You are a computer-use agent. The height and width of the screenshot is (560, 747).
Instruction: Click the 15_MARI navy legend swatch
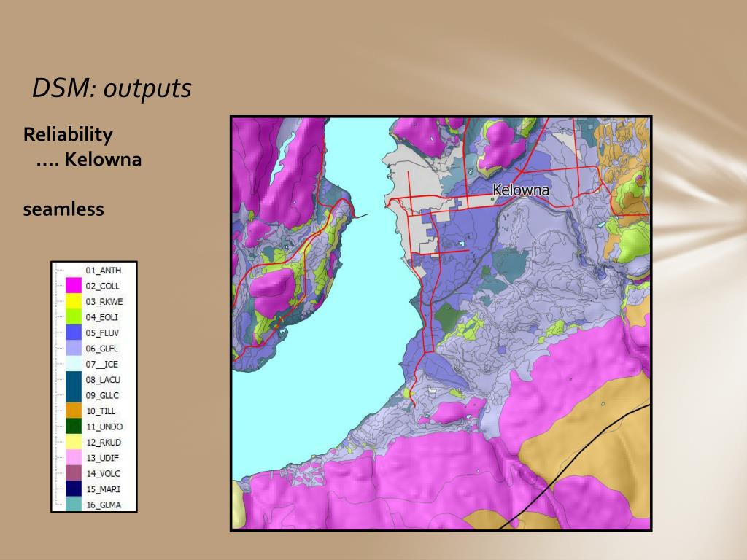coord(74,489)
